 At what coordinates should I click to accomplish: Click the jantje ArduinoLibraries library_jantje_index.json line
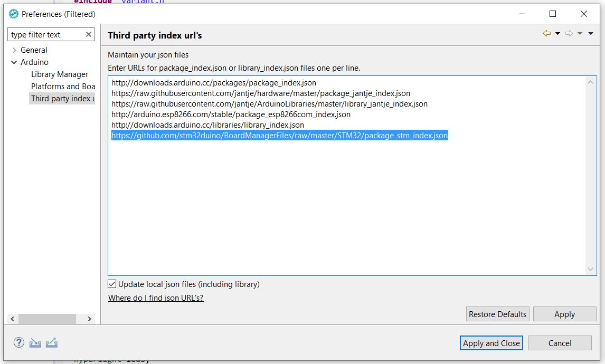click(x=270, y=104)
